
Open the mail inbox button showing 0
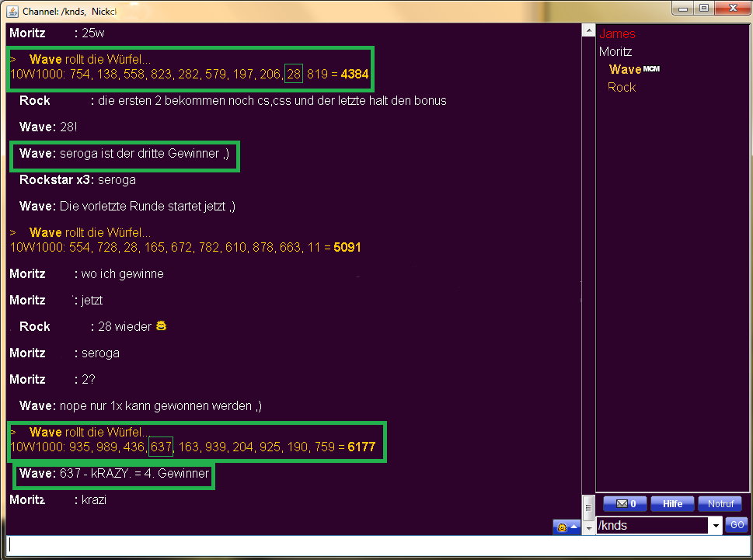point(625,504)
